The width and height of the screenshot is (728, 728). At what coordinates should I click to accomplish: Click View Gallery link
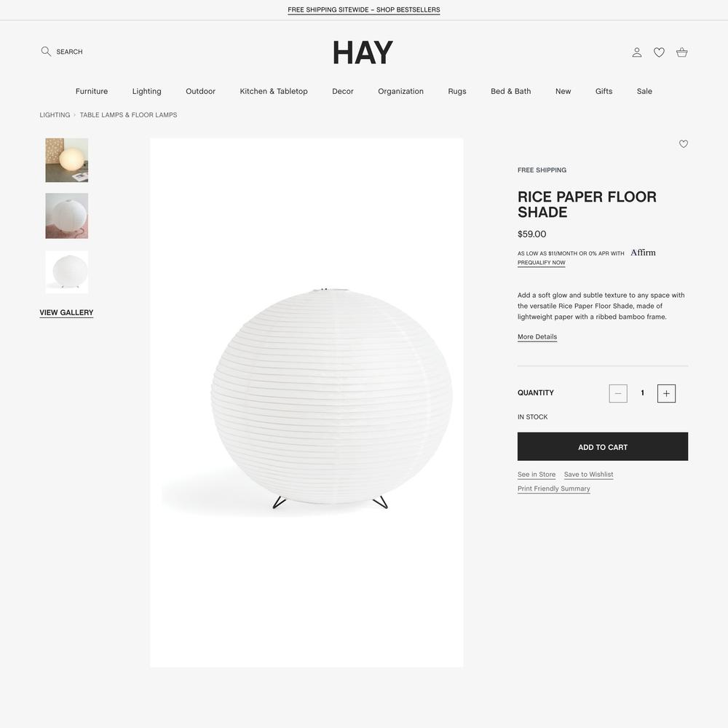click(x=66, y=313)
